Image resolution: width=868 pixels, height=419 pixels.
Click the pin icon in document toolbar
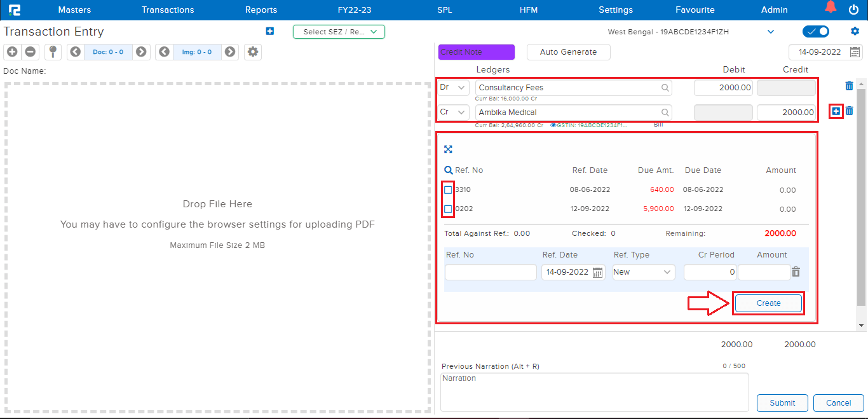click(x=53, y=52)
